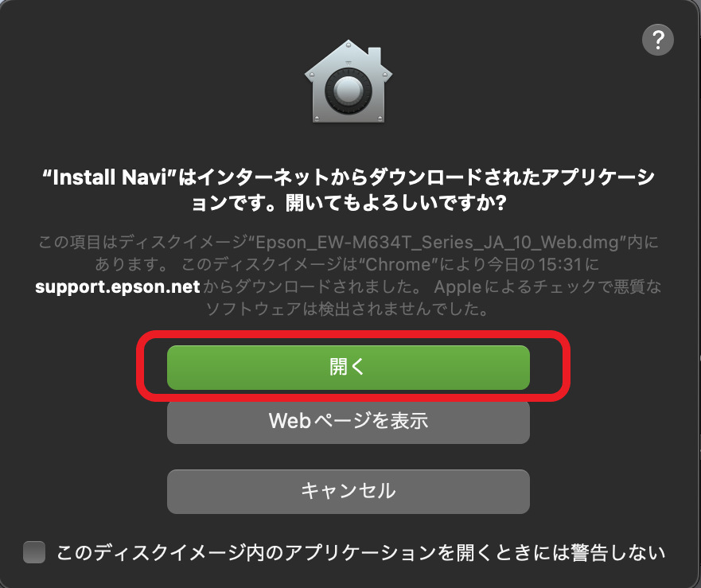This screenshot has width=701, height=588.
Task: Click the ソフトウェアは検出されませんでした line
Action: 349,309
